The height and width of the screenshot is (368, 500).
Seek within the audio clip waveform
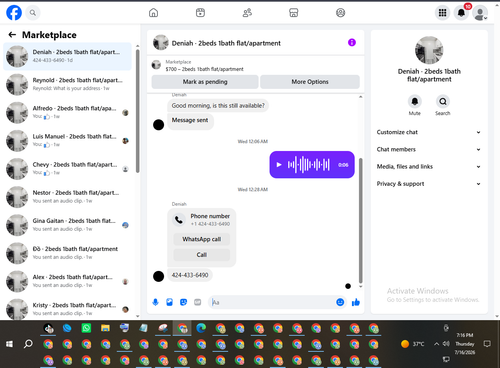point(309,165)
